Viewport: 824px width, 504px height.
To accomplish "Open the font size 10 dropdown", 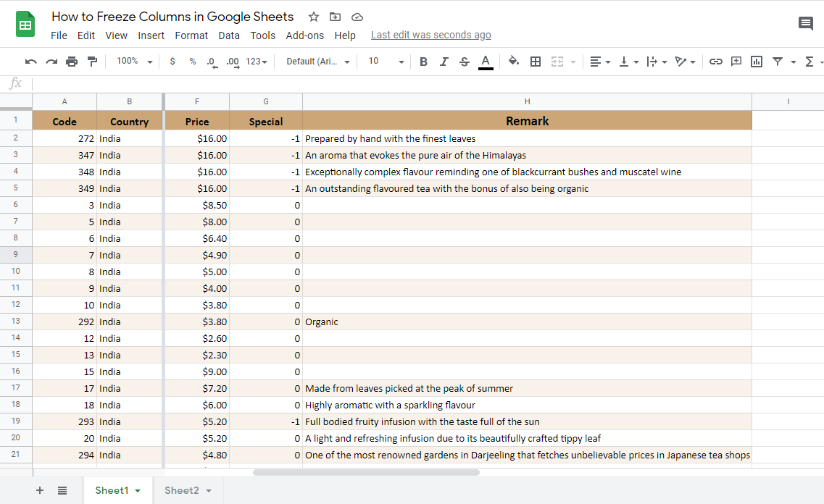I will [x=386, y=62].
